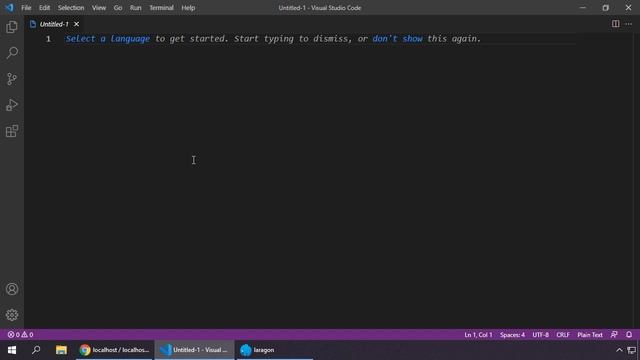Open the Terminal menu

point(161,8)
